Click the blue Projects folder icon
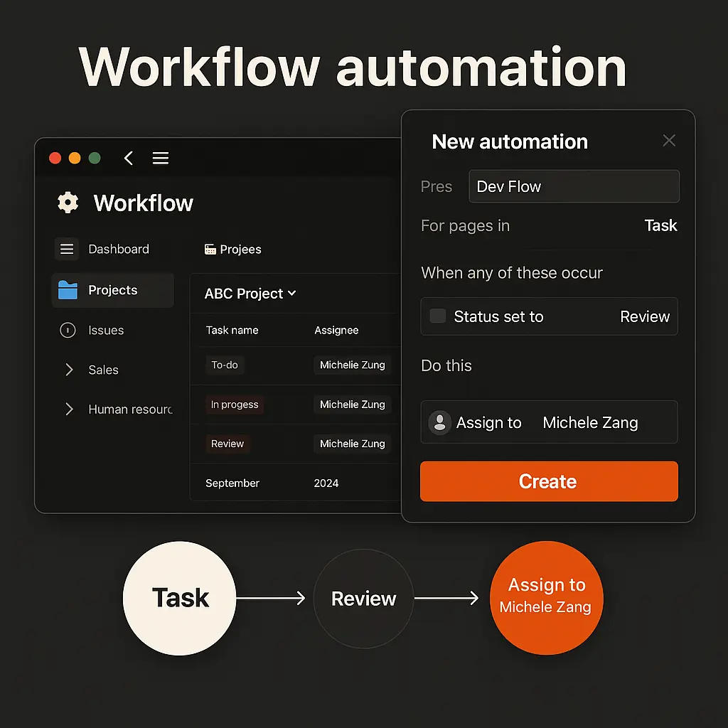This screenshot has height=728, width=728. 68,290
